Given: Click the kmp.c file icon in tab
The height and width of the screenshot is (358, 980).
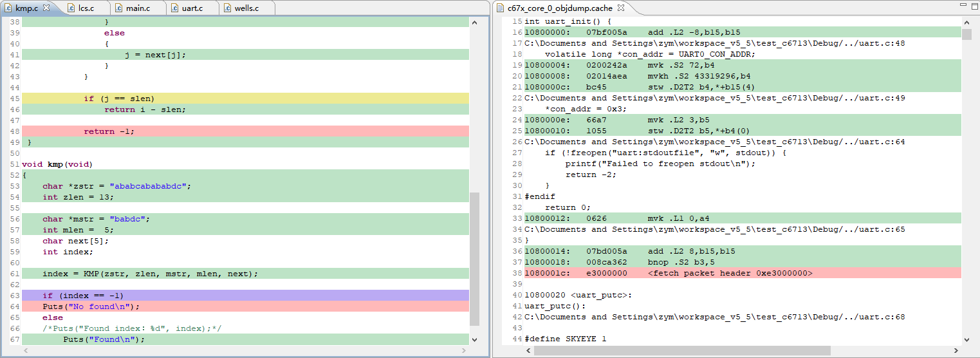Looking at the screenshot, I should (x=8, y=8).
